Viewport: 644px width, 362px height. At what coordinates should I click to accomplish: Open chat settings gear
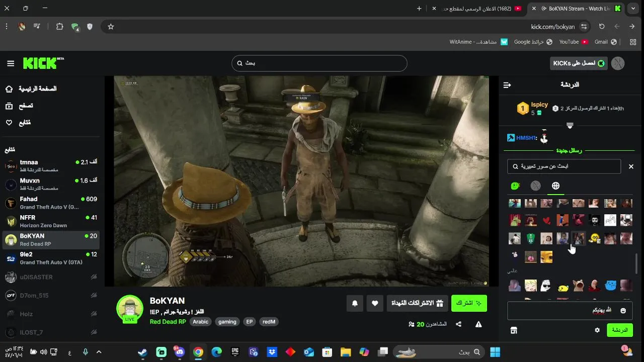[x=597, y=330]
